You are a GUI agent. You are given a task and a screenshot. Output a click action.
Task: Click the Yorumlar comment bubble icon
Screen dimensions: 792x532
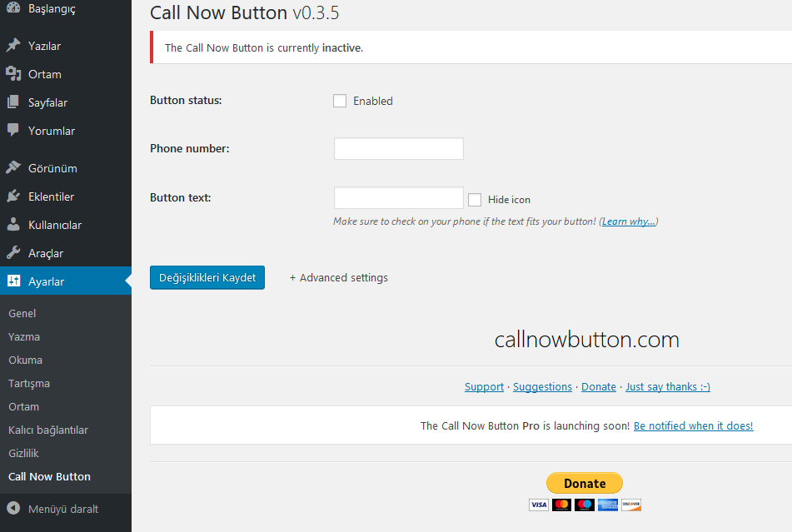(13, 130)
